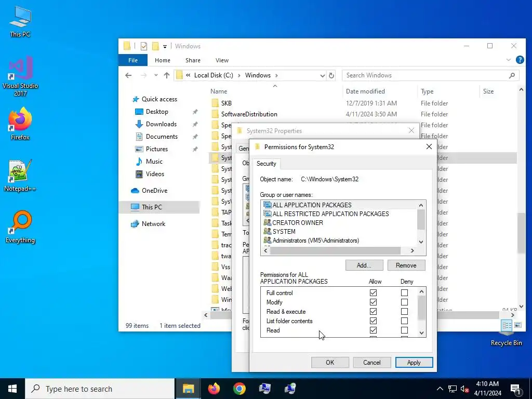Viewport: 532px width, 399px height.
Task: Click Properties quick access toolbar icon
Action: [x=144, y=46]
